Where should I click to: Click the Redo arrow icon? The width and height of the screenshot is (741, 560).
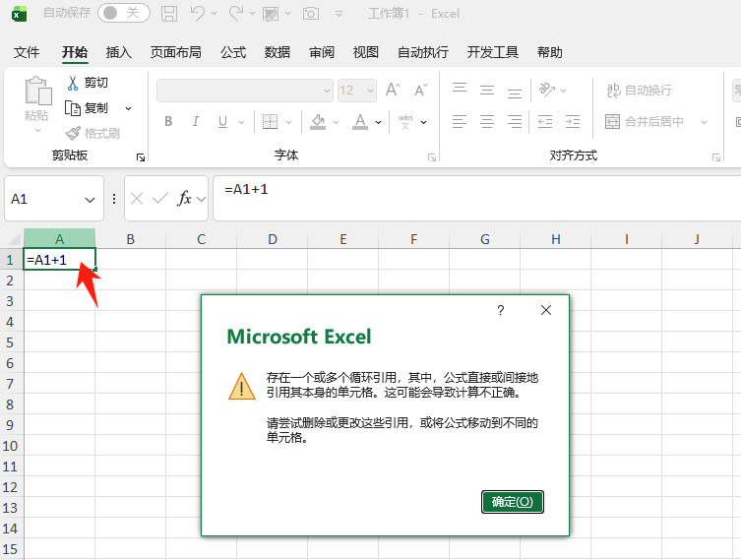(236, 13)
